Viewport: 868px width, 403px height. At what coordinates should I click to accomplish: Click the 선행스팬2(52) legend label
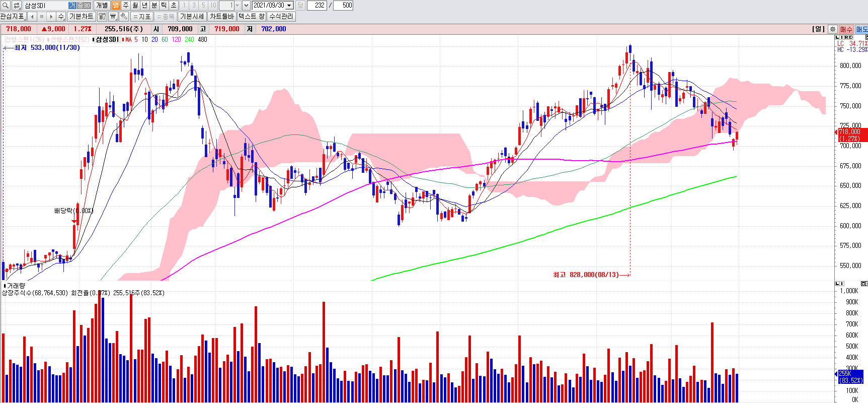click(69, 39)
